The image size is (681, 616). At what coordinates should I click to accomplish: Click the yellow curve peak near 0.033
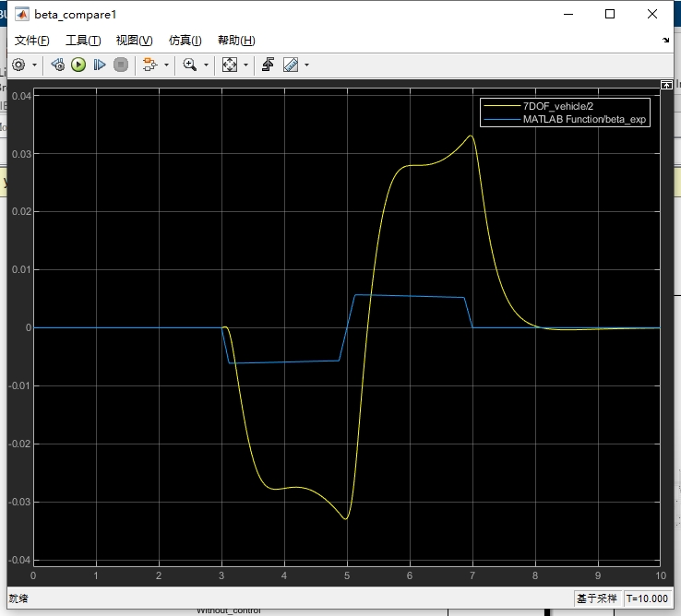point(471,136)
